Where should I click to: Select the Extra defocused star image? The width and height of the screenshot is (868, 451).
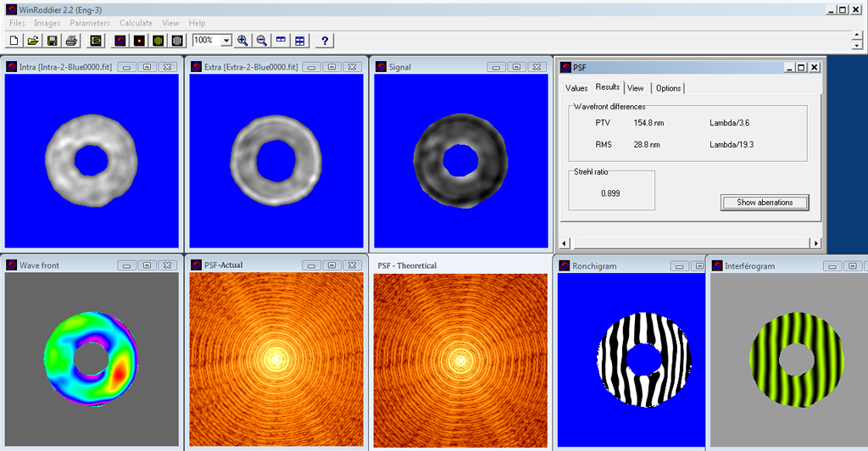tap(276, 161)
